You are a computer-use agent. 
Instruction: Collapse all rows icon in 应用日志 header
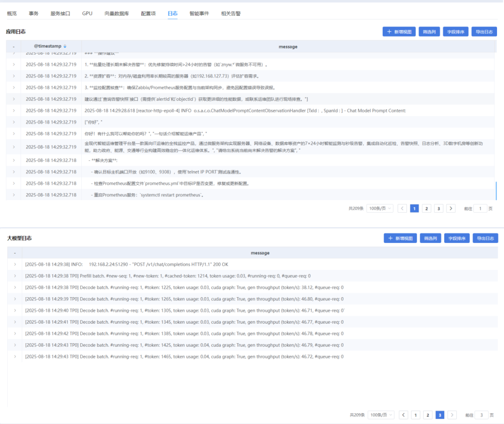coord(14,47)
